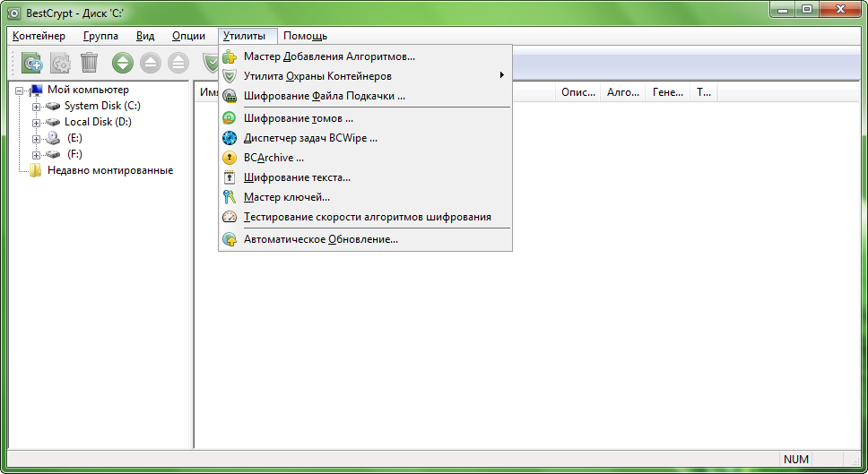The image size is (868, 474).
Task: Sort by the Гене... column header
Action: [x=668, y=92]
